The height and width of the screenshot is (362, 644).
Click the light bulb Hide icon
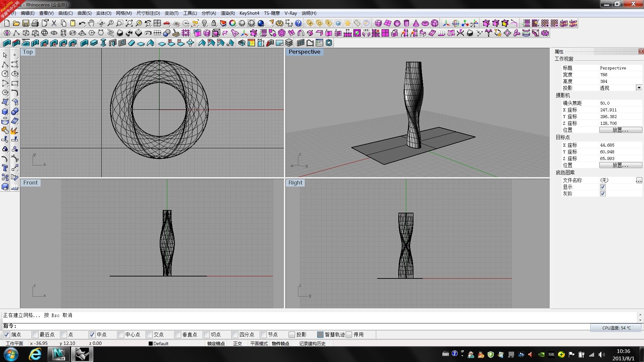(204, 23)
